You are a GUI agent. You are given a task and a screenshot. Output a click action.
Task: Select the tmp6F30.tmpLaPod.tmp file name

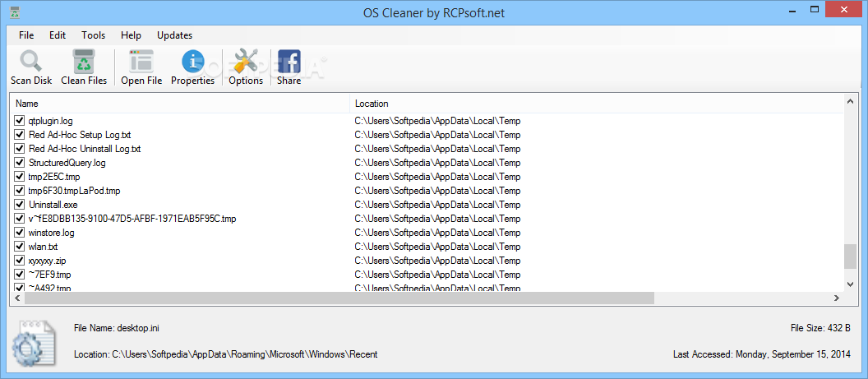tap(74, 191)
